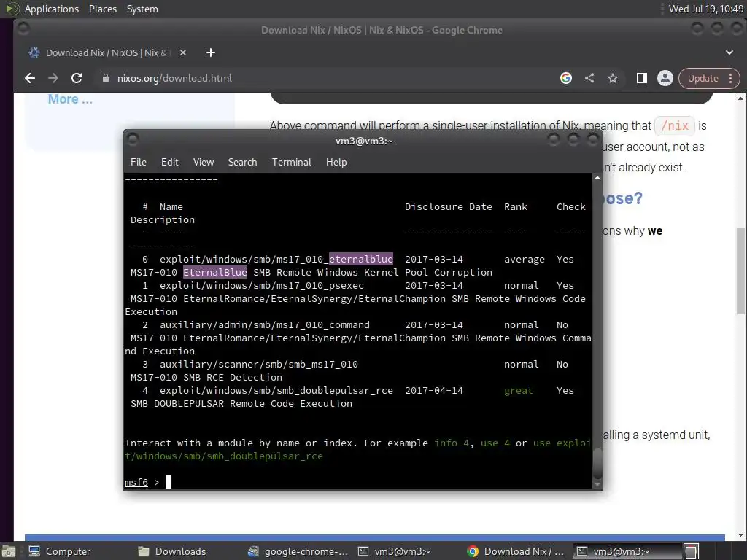The width and height of the screenshot is (747, 560).
Task: Open a new Chrome tab
Action: click(211, 52)
